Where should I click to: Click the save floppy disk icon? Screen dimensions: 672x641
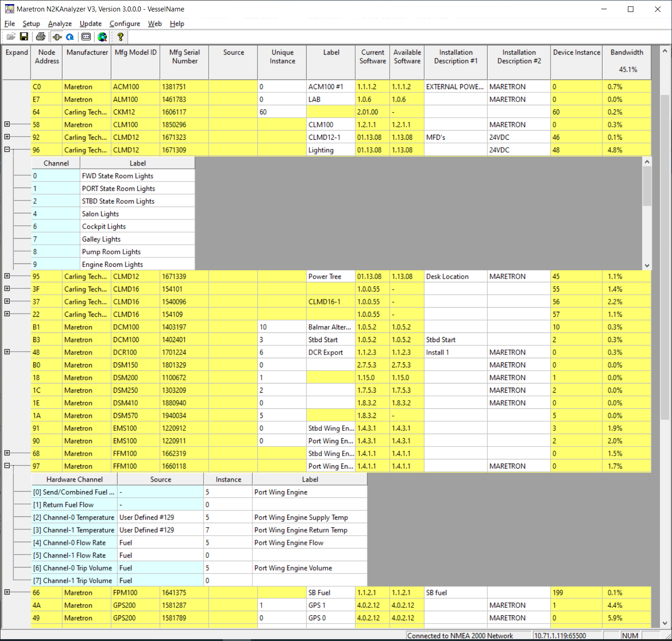(x=24, y=37)
